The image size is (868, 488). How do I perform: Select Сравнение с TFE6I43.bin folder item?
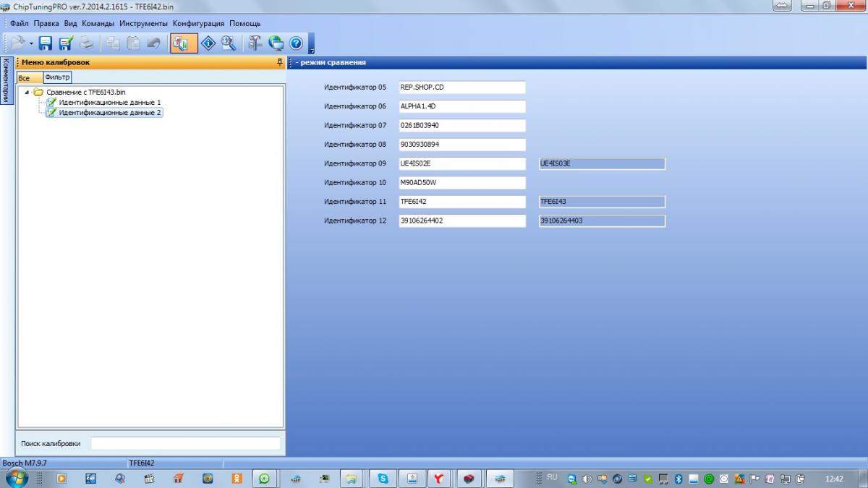86,92
